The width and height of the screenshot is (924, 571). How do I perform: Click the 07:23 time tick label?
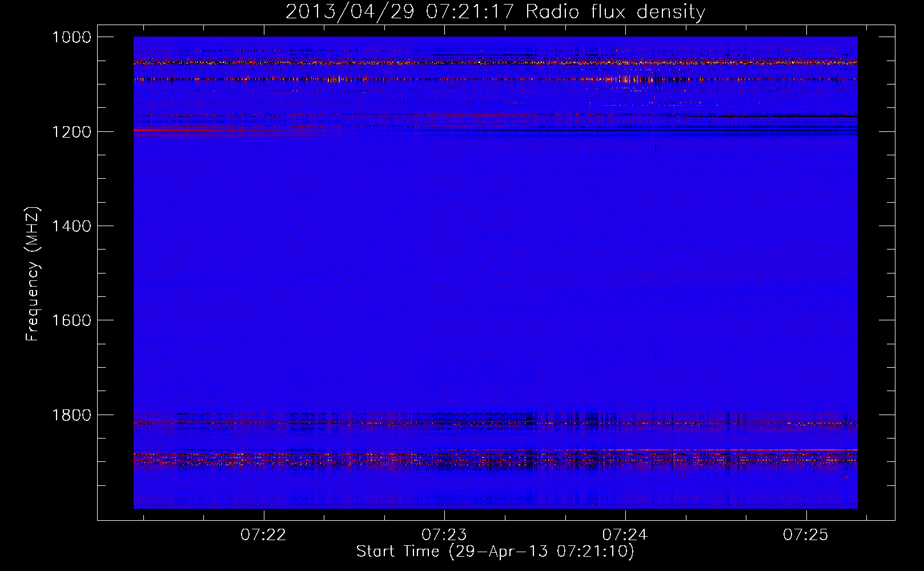(x=444, y=534)
